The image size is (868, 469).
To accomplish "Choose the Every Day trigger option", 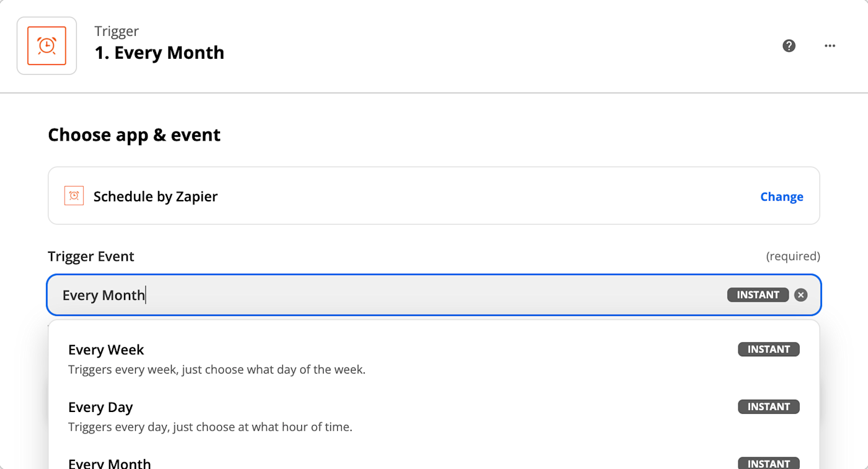I will (x=100, y=407).
